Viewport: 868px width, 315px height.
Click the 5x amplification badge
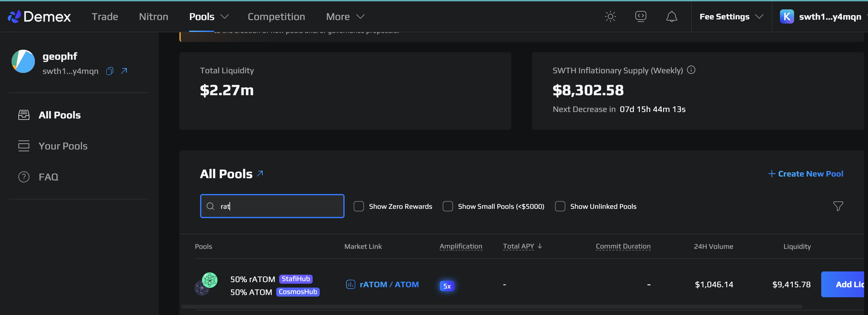[x=447, y=286]
